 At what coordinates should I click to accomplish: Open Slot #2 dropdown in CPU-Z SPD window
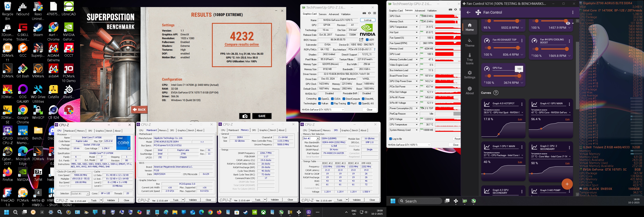pyautogui.click(x=311, y=138)
